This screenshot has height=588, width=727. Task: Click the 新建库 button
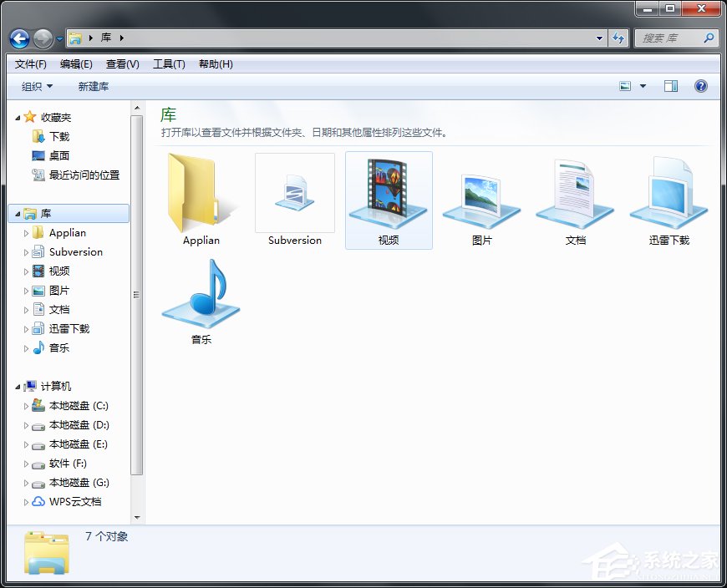(93, 86)
